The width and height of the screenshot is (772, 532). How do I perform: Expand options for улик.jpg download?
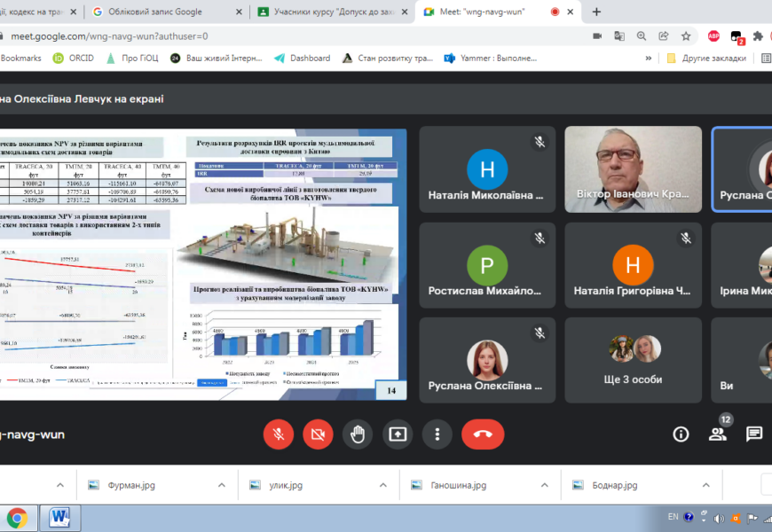383,485
